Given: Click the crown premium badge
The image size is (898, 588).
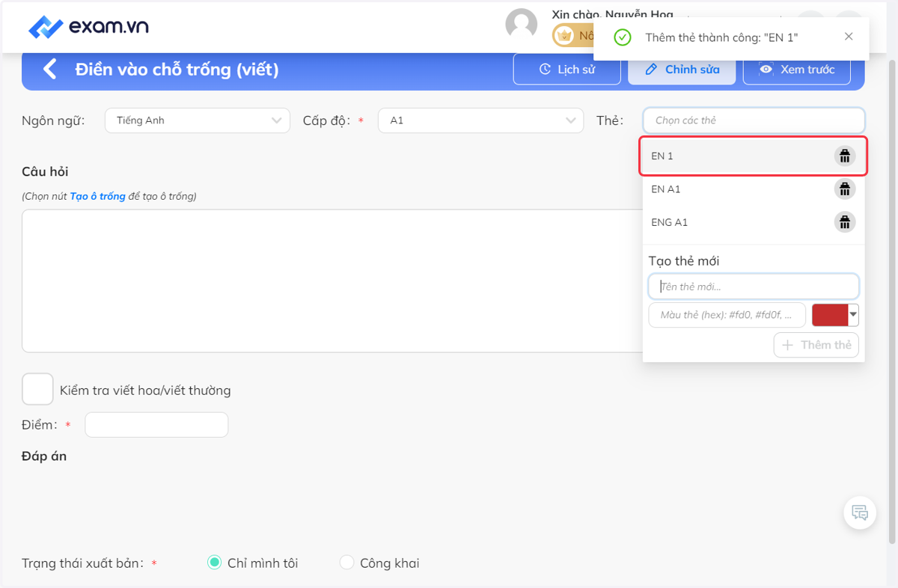Looking at the screenshot, I should click(564, 35).
